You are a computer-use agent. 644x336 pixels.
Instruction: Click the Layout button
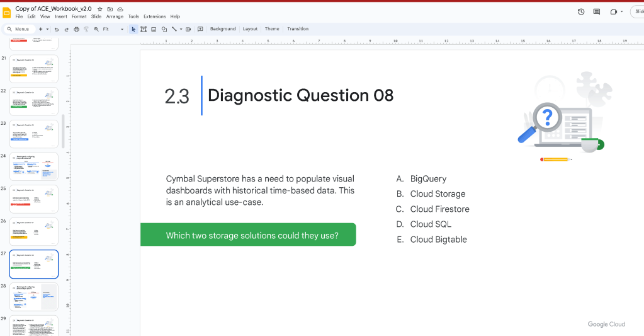[x=250, y=29]
